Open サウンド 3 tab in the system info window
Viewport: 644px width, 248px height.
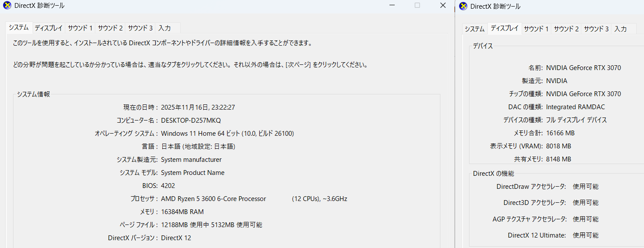140,28
